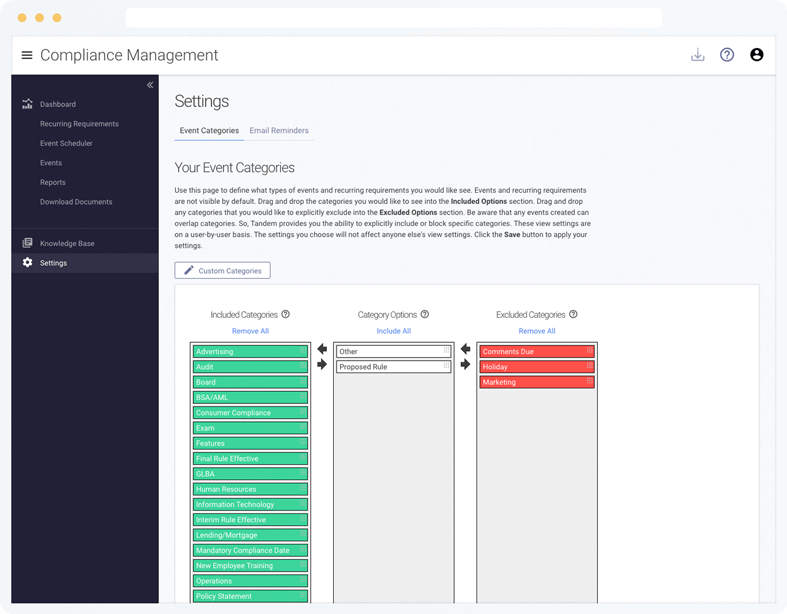
Task: Click Remove All under Excluded Categories
Action: pyautogui.click(x=537, y=331)
